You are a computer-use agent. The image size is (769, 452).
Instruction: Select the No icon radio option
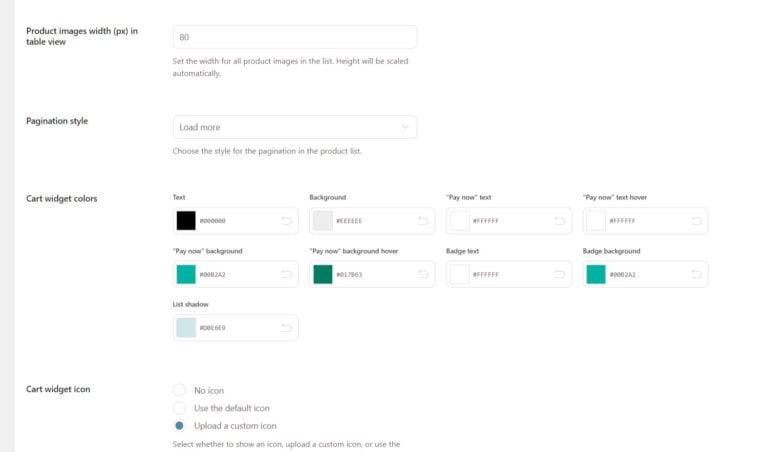179,390
